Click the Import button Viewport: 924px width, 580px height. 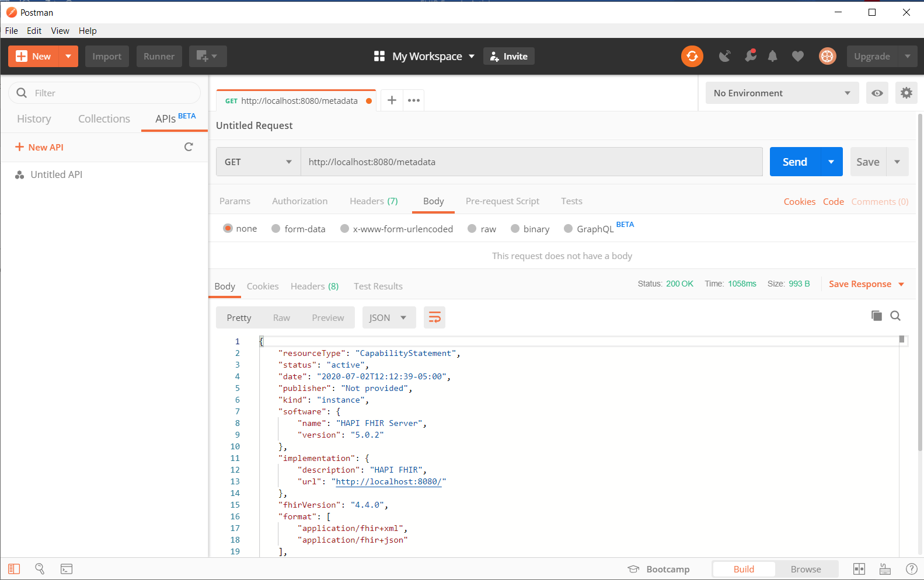(x=107, y=56)
